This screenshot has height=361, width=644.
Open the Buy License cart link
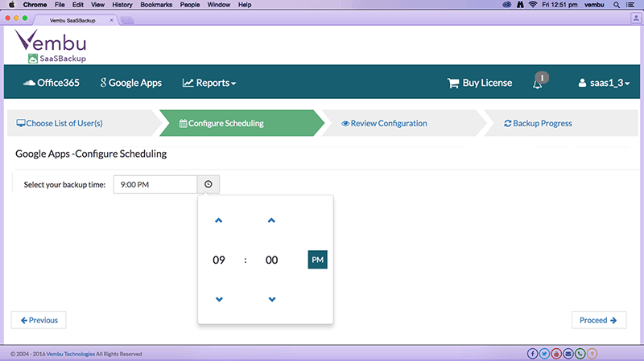(480, 83)
